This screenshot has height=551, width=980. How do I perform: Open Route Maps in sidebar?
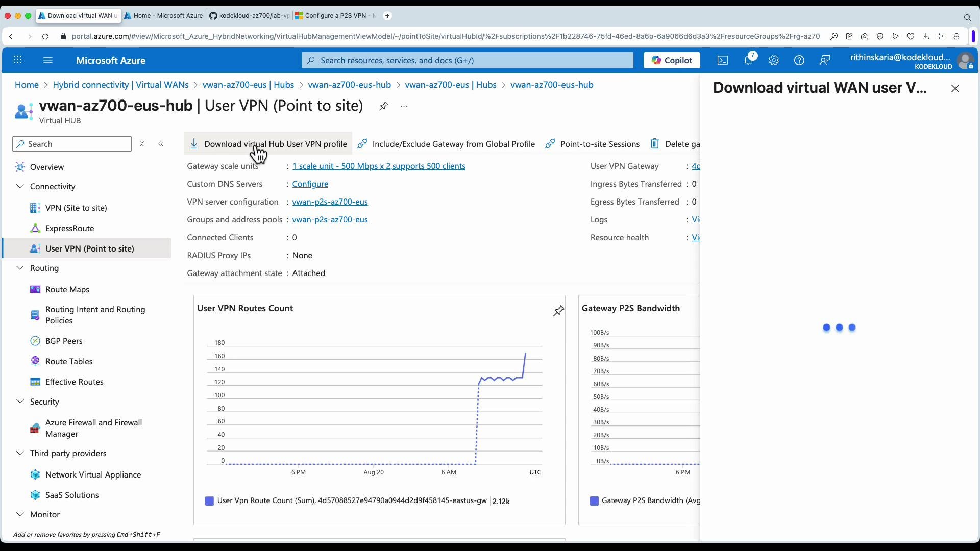(67, 289)
